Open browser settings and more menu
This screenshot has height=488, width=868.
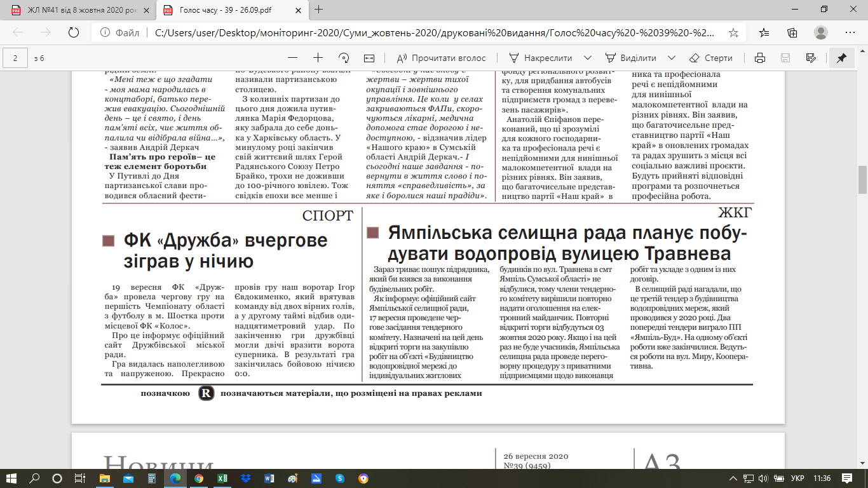pyautogui.click(x=850, y=32)
